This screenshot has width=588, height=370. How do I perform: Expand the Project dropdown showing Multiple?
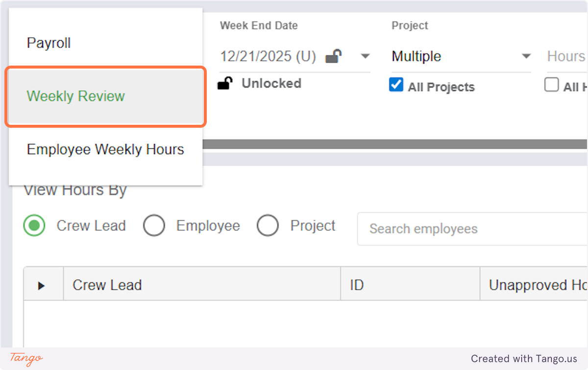point(526,56)
